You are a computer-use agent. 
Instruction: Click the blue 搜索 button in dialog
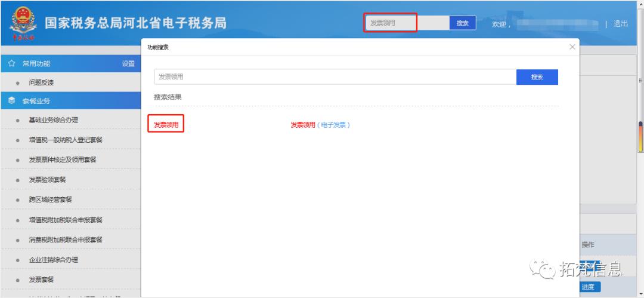click(537, 77)
